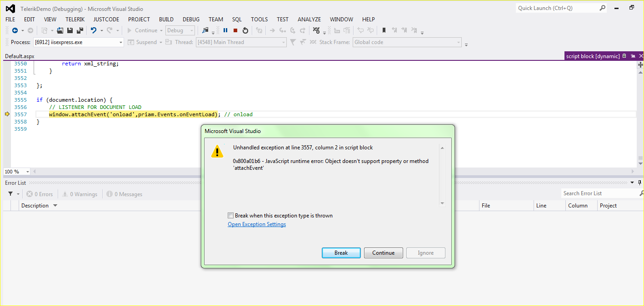
Task: Click the dialog message scrollbar down arrow
Action: click(x=442, y=203)
